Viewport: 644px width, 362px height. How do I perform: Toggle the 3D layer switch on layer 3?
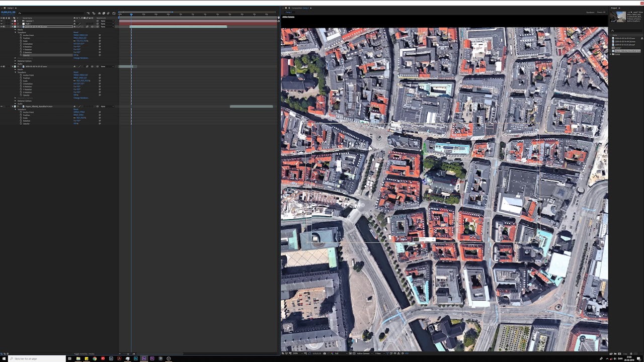pos(92,27)
